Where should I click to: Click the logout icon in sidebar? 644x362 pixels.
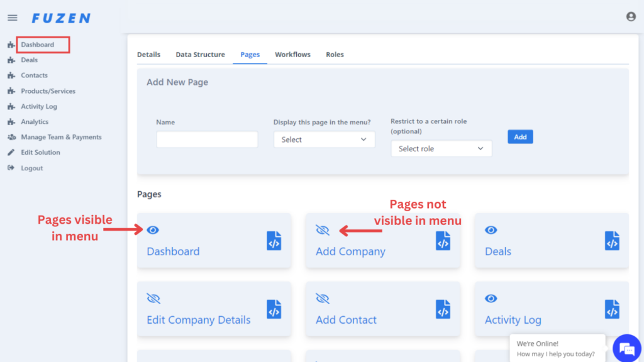coord(11,168)
